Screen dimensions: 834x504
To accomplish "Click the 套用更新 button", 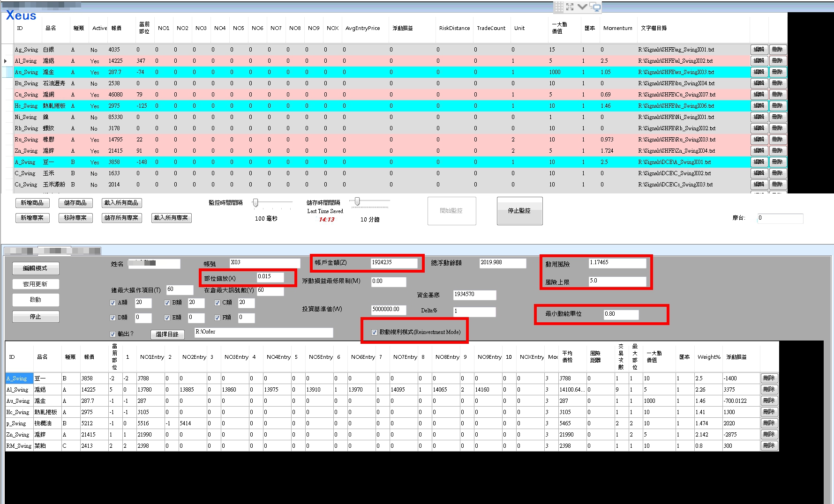I will click(36, 284).
